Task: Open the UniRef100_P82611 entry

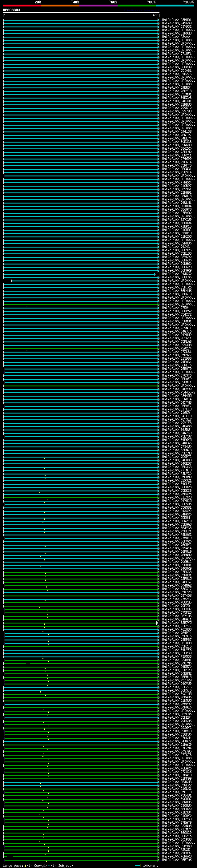Action: tap(176, 338)
